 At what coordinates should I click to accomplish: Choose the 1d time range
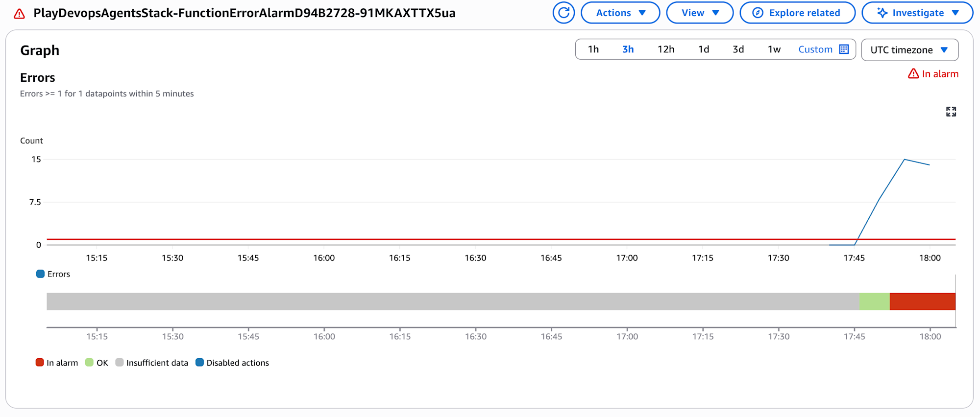[703, 49]
